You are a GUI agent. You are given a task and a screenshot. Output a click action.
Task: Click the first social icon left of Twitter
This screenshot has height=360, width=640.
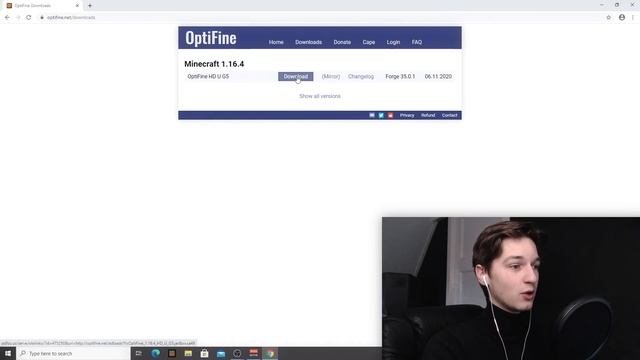point(372,116)
